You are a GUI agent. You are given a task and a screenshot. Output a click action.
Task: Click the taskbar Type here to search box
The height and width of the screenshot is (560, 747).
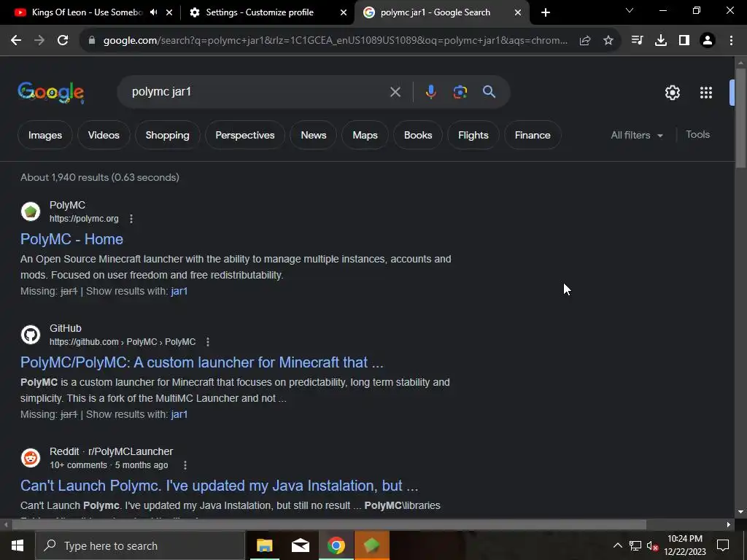[140, 545]
